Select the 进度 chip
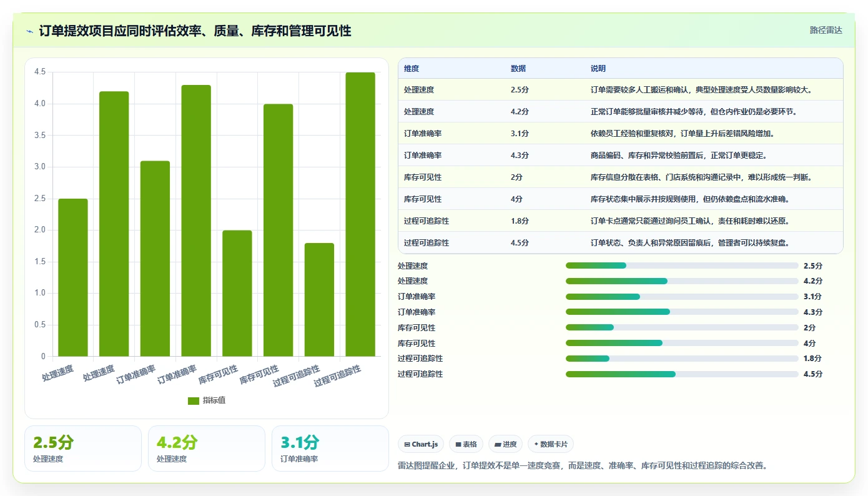Viewport: 868px width, 496px height. [506, 444]
